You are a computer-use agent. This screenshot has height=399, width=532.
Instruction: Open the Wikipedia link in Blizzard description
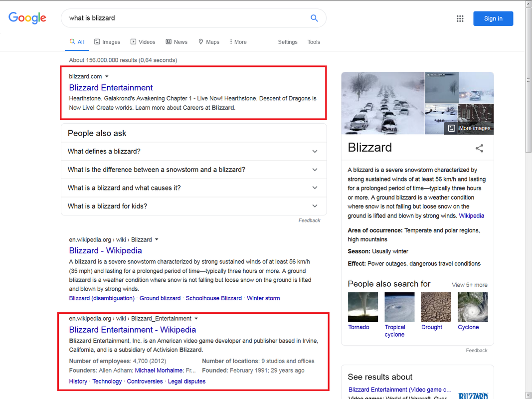[471, 216]
